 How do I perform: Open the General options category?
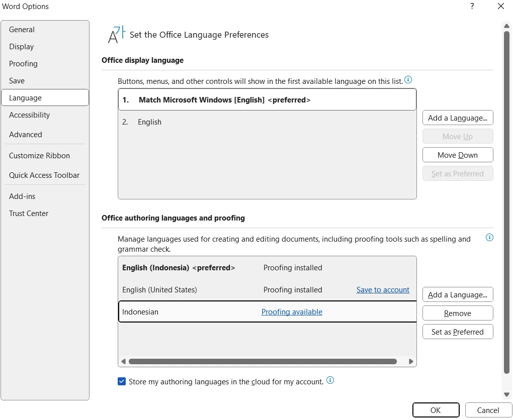45,30
